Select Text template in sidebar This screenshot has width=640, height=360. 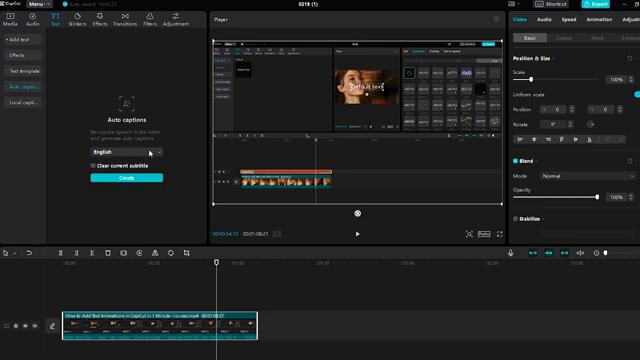coord(24,71)
